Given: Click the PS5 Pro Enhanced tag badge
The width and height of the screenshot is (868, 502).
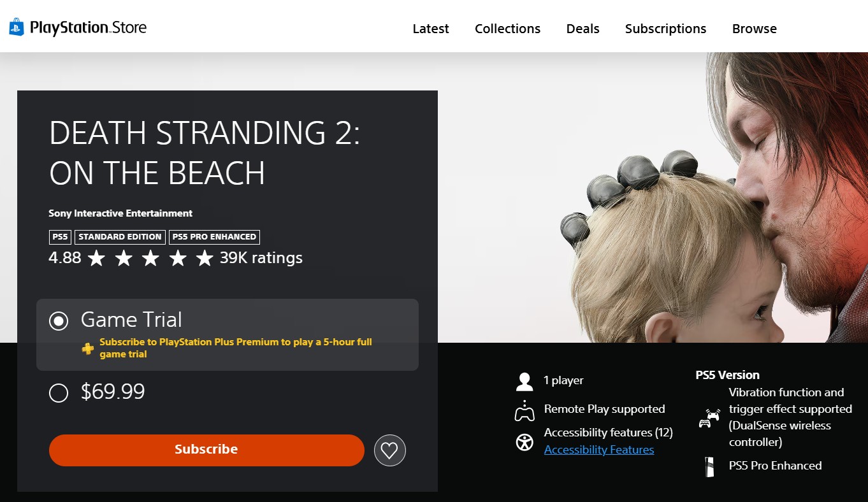Looking at the screenshot, I should click(x=214, y=236).
